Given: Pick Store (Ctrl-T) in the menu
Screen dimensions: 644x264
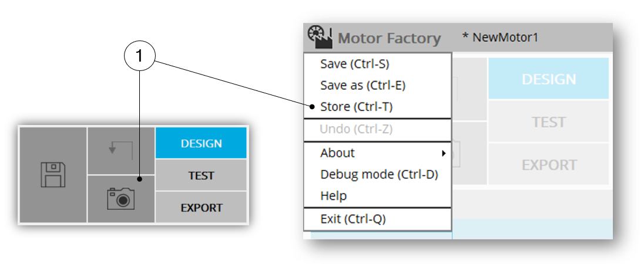Looking at the screenshot, I should (356, 107).
